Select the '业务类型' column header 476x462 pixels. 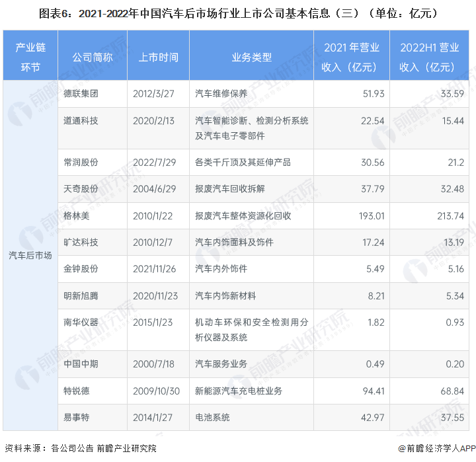(251, 57)
